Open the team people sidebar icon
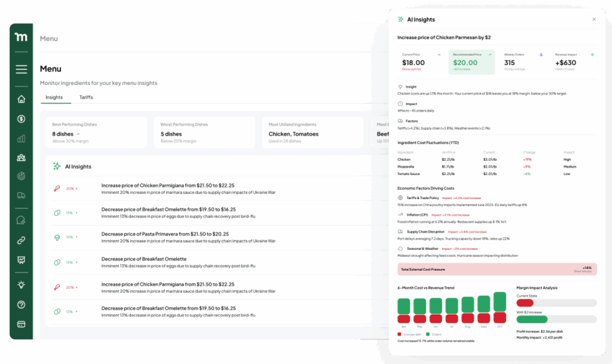Viewport: 612px width, 364px height. coord(22,158)
